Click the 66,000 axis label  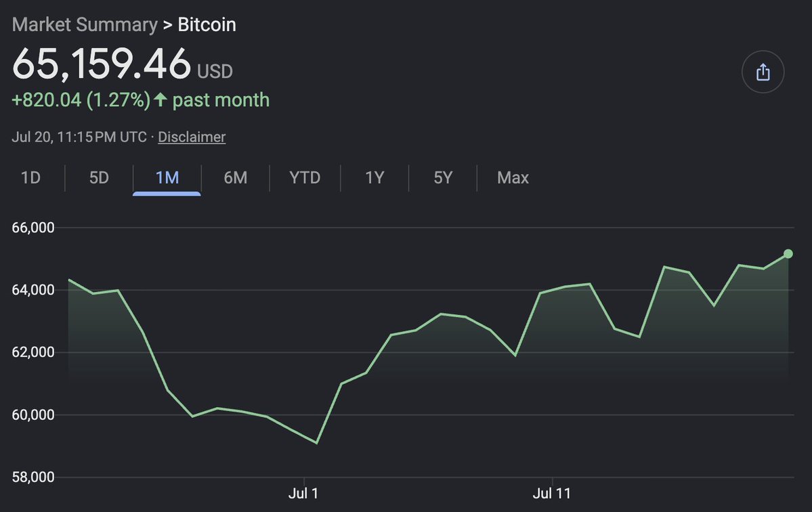tap(33, 228)
